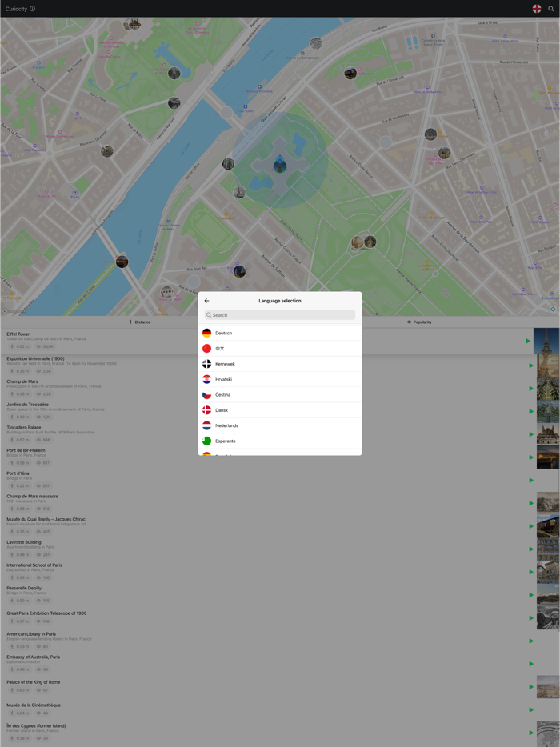Viewport: 560px width, 747px height.
Task: Select 中文 language option
Action: (x=280, y=348)
